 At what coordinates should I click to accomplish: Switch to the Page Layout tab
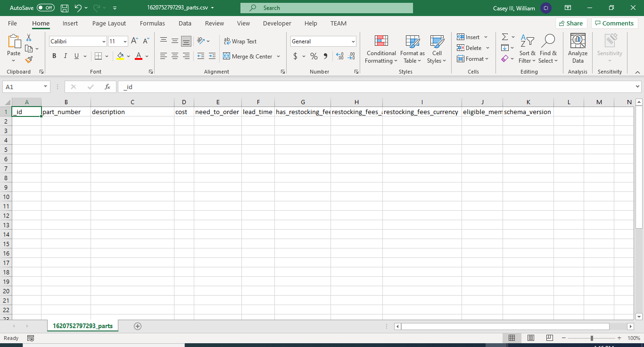click(x=109, y=23)
